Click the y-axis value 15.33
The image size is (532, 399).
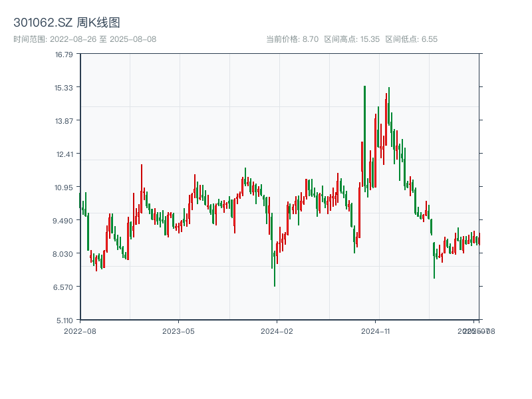(x=64, y=88)
